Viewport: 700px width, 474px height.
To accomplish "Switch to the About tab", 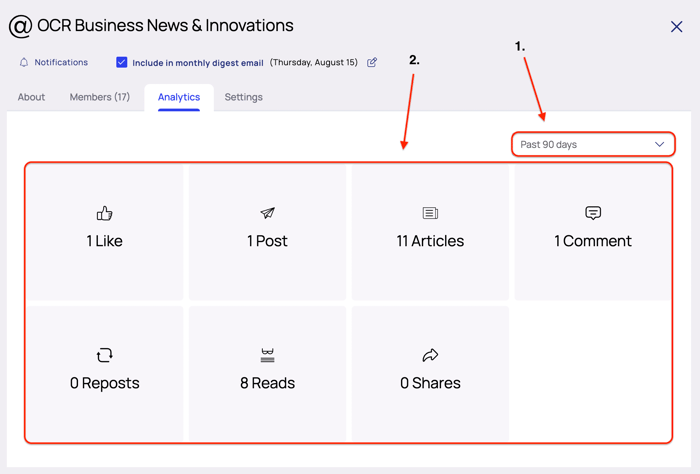I will [31, 97].
